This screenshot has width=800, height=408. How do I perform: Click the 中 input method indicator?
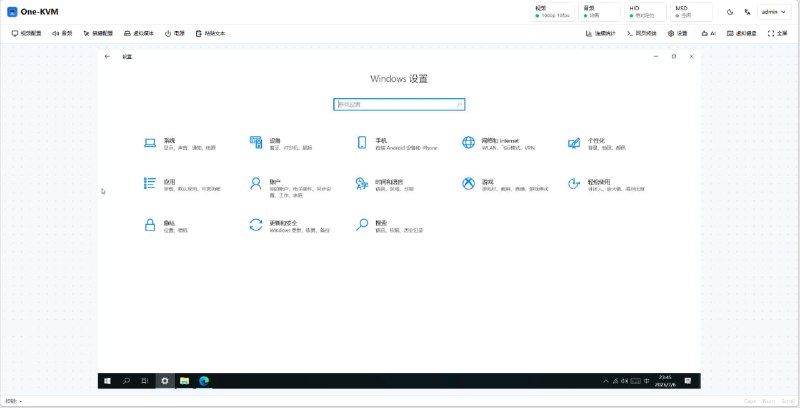pos(646,381)
